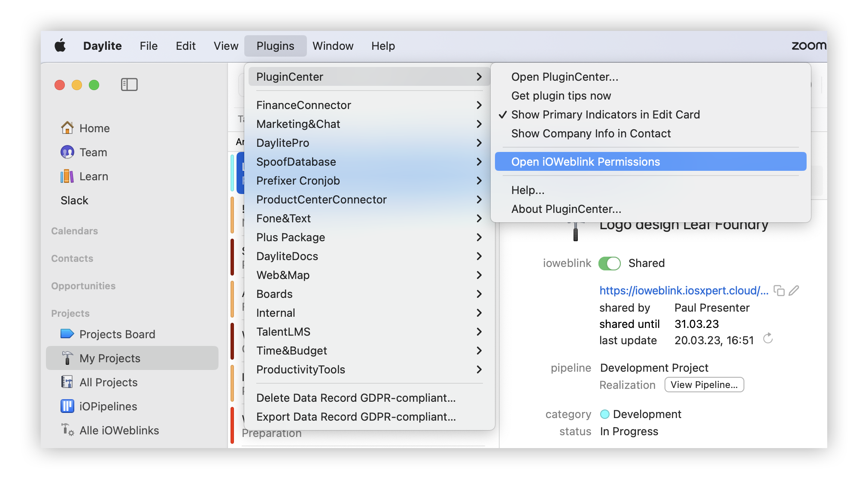This screenshot has height=479, width=868.
Task: Expand the Marketing&Chat submenu
Action: [370, 124]
